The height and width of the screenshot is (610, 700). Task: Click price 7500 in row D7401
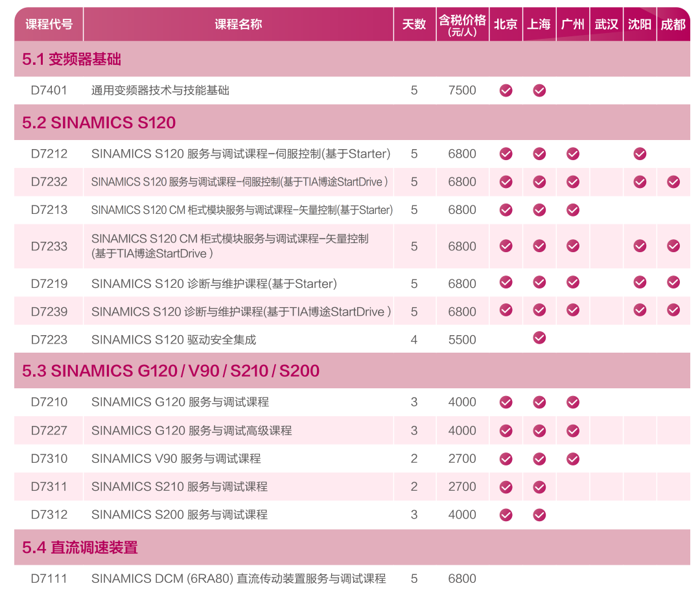462,90
